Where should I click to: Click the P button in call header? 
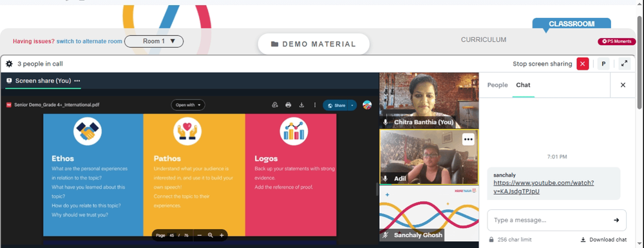pyautogui.click(x=603, y=64)
